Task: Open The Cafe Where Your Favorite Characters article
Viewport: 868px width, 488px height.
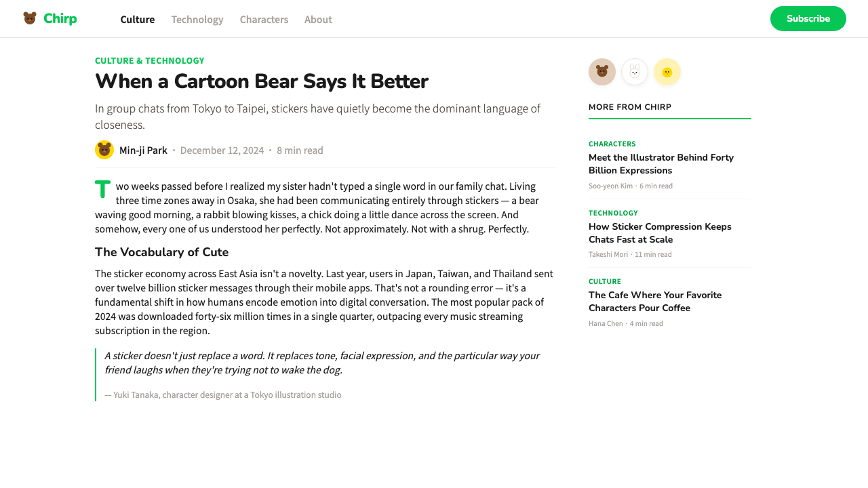Action: pos(655,302)
